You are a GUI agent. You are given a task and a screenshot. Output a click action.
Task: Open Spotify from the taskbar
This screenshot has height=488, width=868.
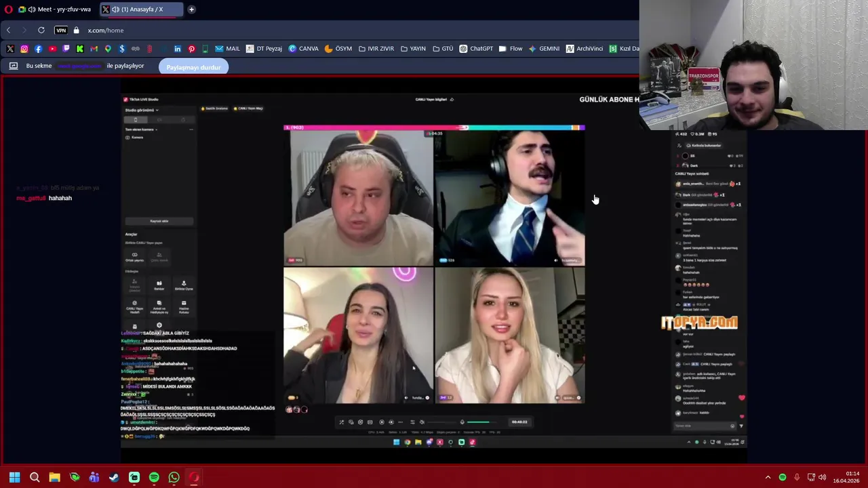(x=154, y=477)
